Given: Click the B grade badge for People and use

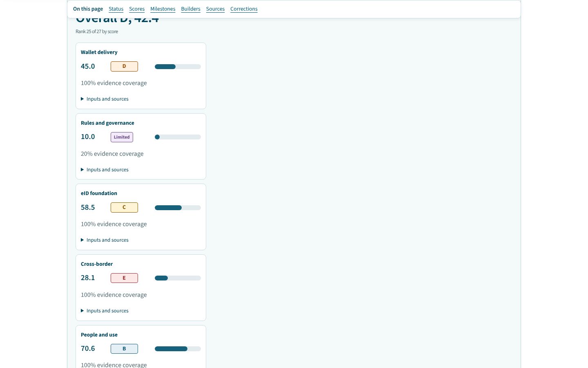Looking at the screenshot, I should [124, 349].
